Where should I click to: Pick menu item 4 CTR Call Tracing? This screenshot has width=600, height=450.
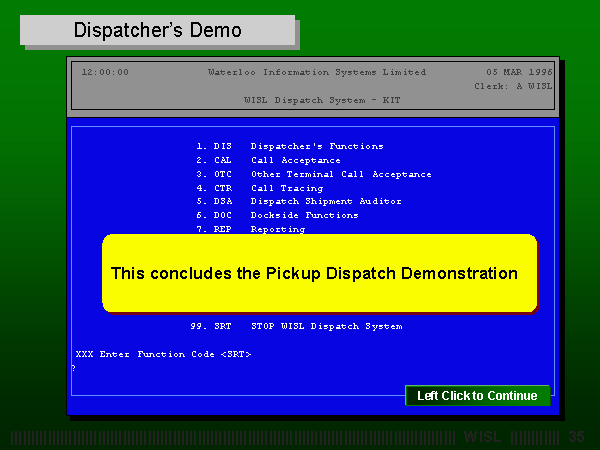[x=260, y=188]
